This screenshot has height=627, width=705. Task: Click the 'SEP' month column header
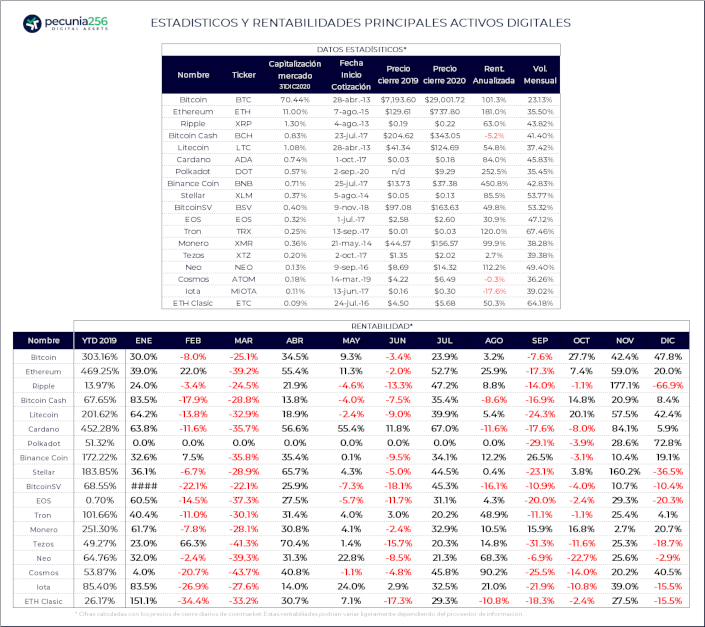coord(540,341)
